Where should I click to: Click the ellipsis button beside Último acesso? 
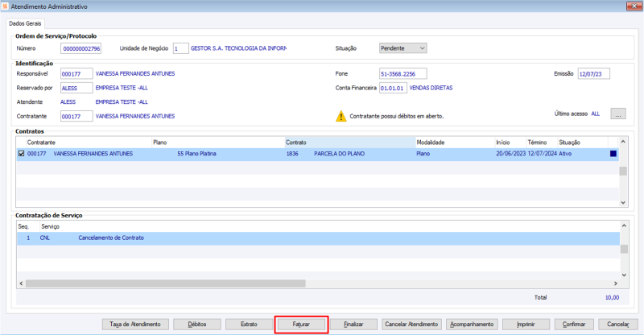pos(618,114)
